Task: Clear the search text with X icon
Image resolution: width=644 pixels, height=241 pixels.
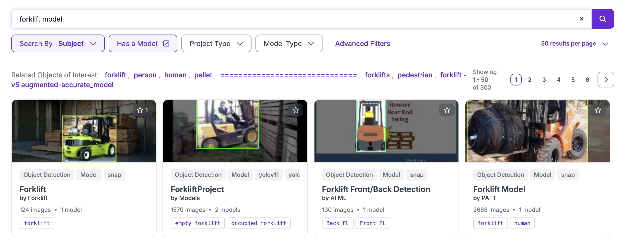Action: tap(581, 19)
